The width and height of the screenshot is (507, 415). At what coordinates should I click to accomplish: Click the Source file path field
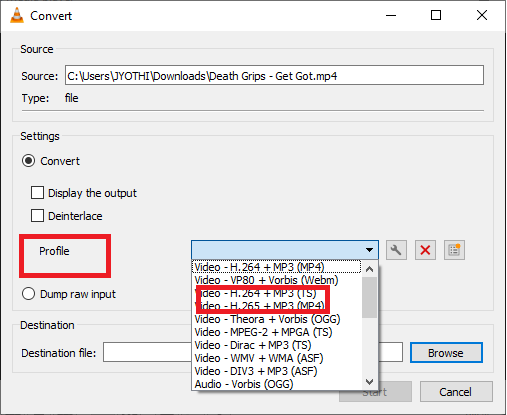pos(274,75)
